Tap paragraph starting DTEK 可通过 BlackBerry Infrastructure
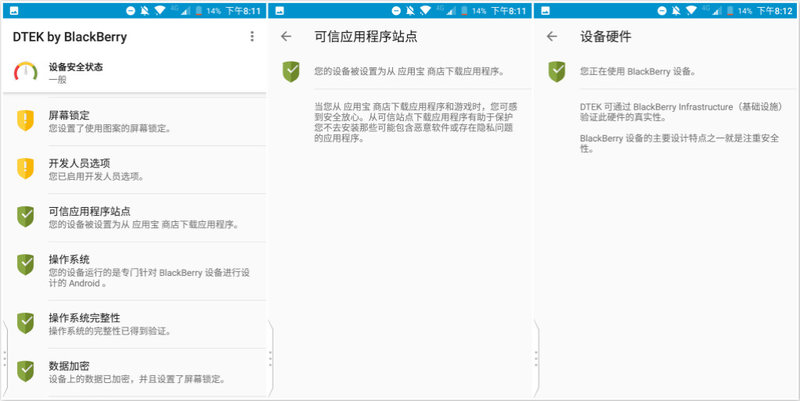800x401 pixels. (682, 112)
